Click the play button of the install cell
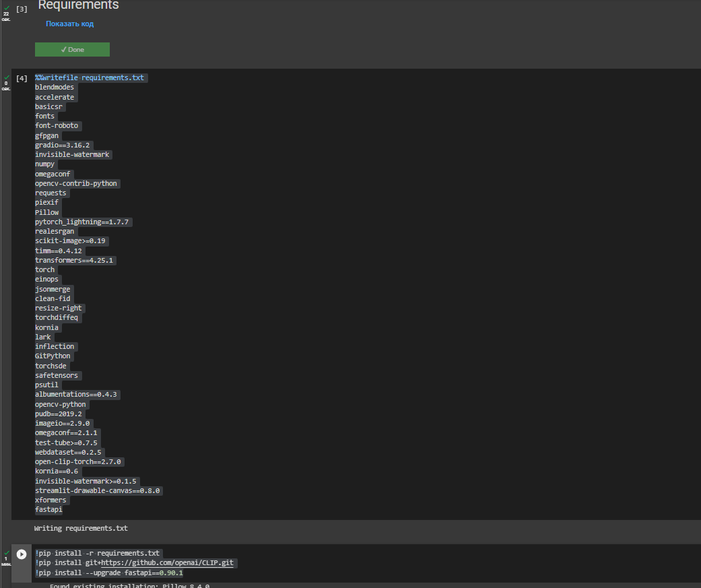 coord(22,554)
